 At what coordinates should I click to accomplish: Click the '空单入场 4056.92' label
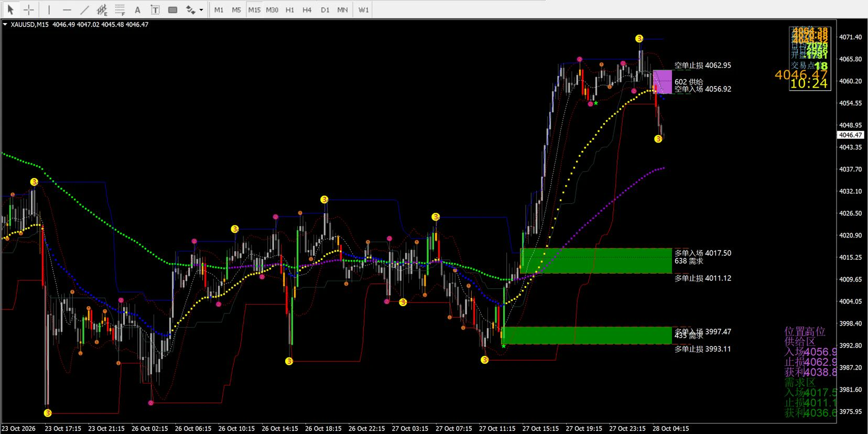[x=702, y=89]
